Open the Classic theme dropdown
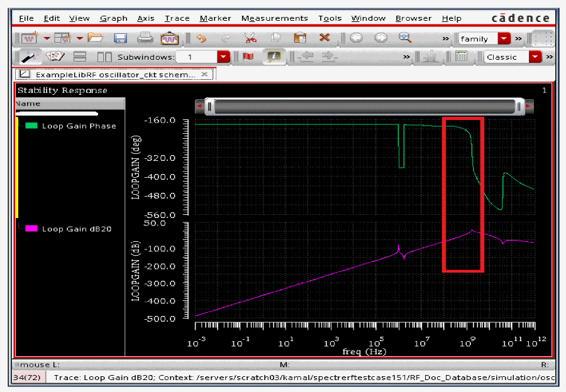 point(535,57)
